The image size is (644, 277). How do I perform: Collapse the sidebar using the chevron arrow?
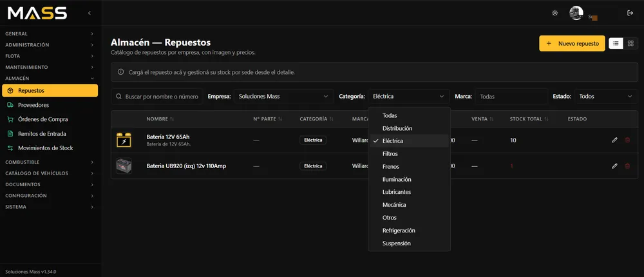[90, 13]
